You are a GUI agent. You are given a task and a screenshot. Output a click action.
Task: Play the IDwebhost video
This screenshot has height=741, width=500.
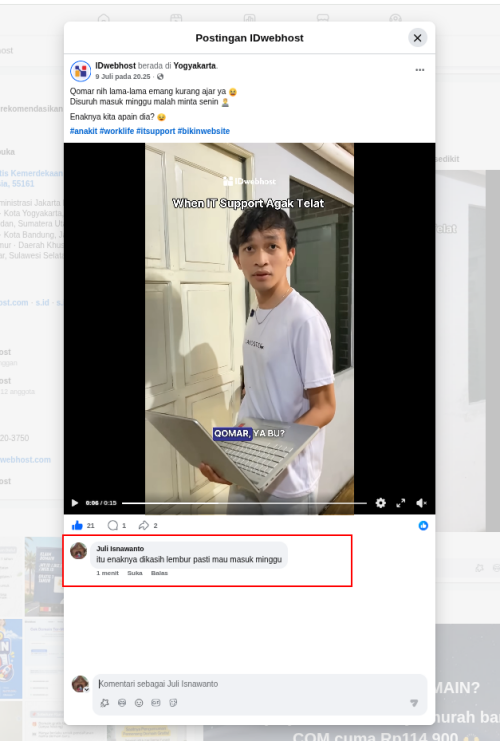coord(75,503)
